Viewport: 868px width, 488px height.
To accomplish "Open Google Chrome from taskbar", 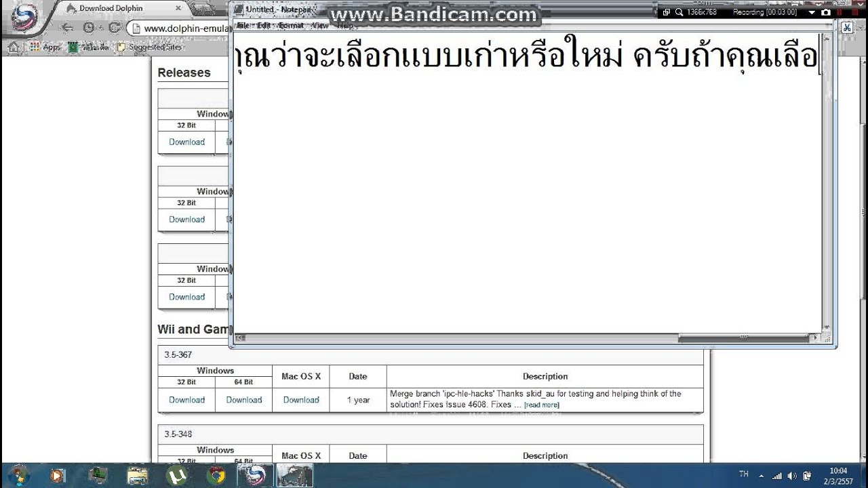I will coord(216,475).
